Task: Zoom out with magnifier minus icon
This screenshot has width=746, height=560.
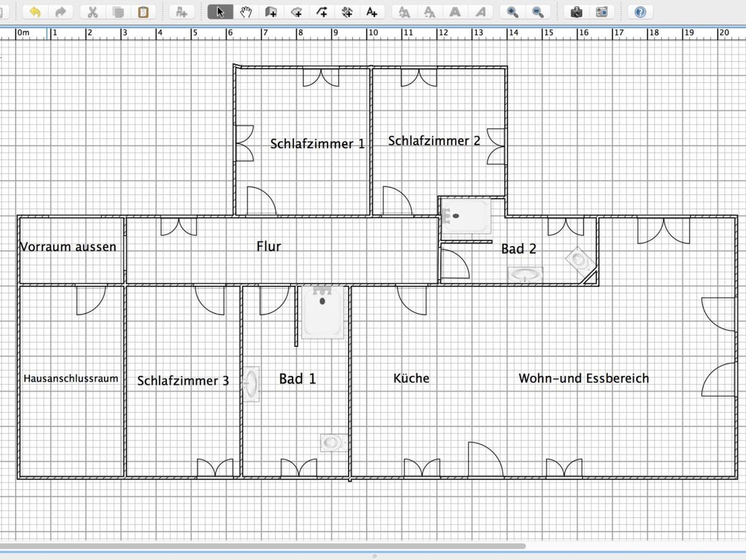Action: pos(538,12)
